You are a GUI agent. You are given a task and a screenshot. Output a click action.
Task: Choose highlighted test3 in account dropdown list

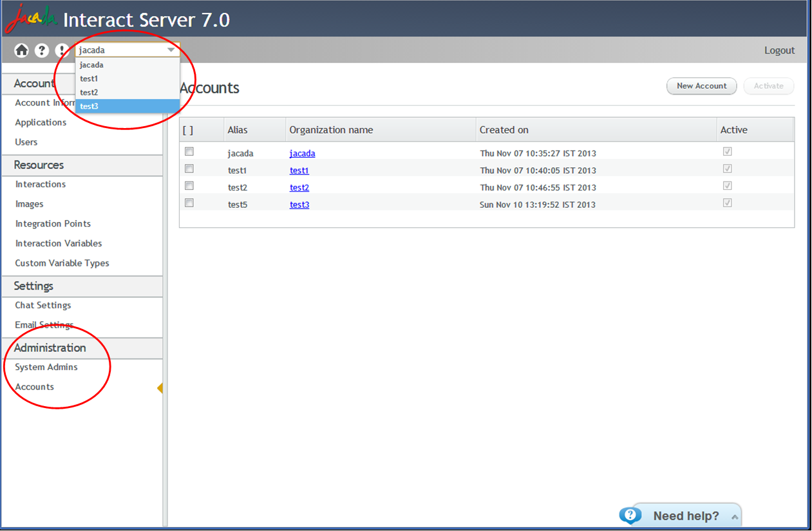[x=127, y=106]
